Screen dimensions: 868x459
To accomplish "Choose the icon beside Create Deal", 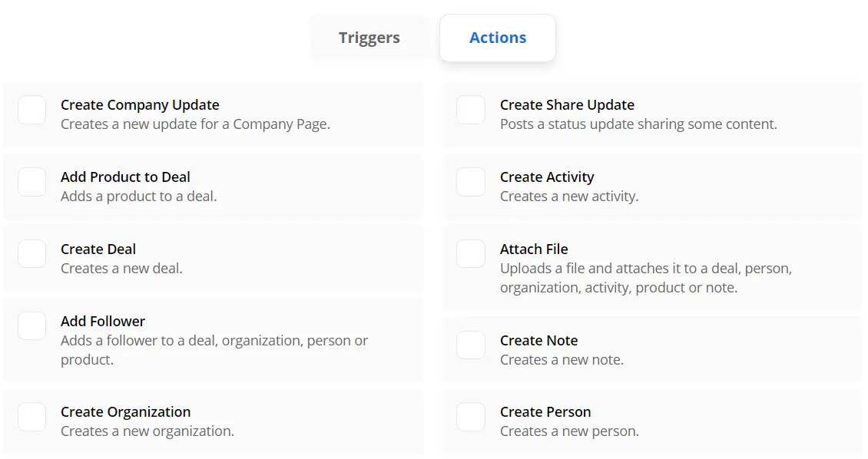I will 32,253.
